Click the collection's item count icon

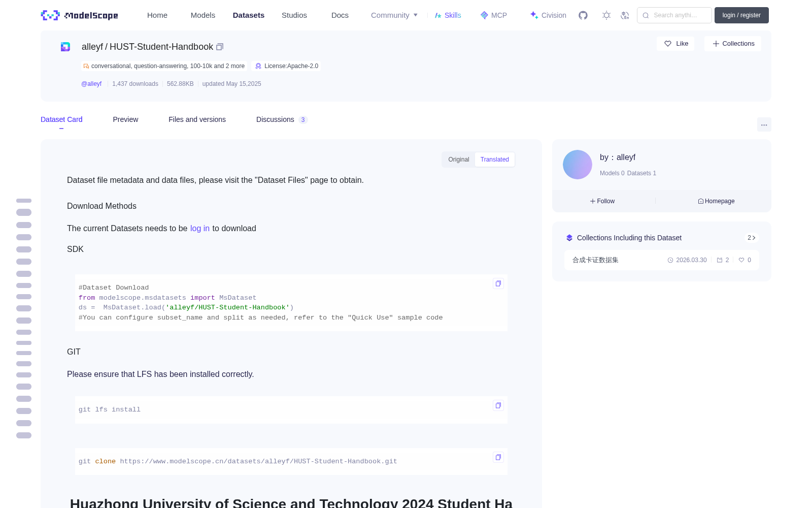click(720, 260)
